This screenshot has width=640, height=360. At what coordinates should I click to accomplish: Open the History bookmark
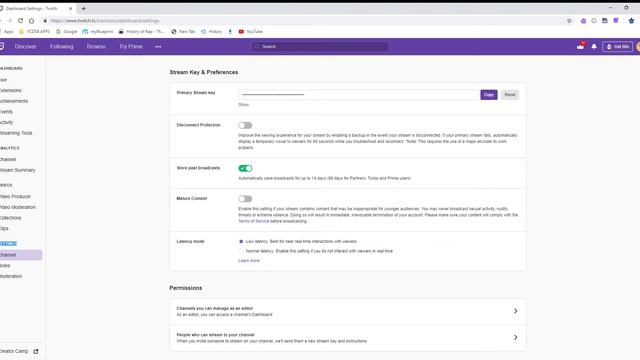(x=211, y=31)
